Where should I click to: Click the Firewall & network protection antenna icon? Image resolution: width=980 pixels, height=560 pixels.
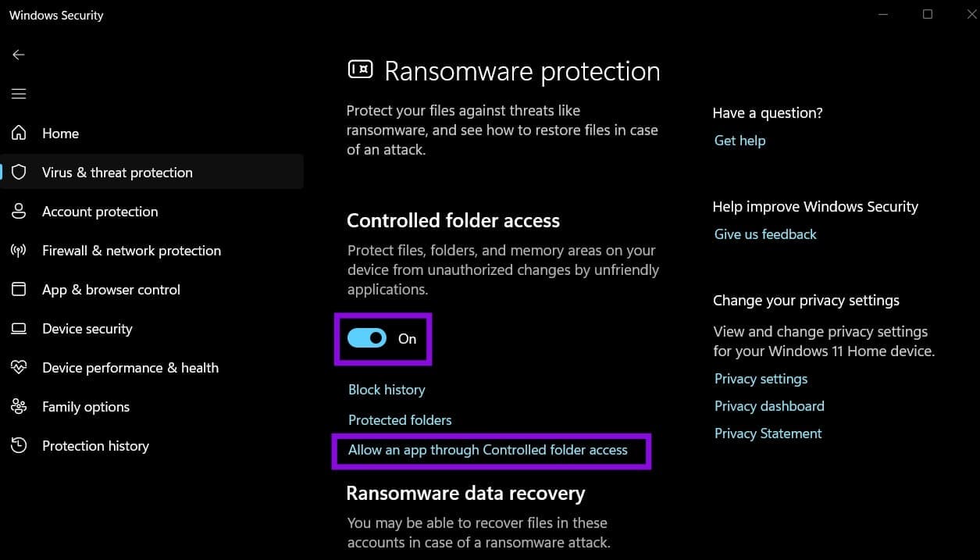click(x=19, y=251)
